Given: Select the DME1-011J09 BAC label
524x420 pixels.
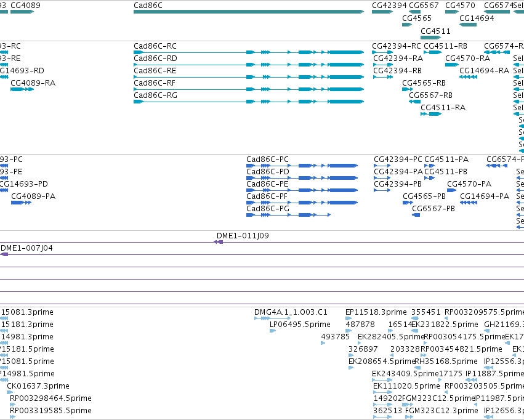Looking at the screenshot, I should 243,236.
